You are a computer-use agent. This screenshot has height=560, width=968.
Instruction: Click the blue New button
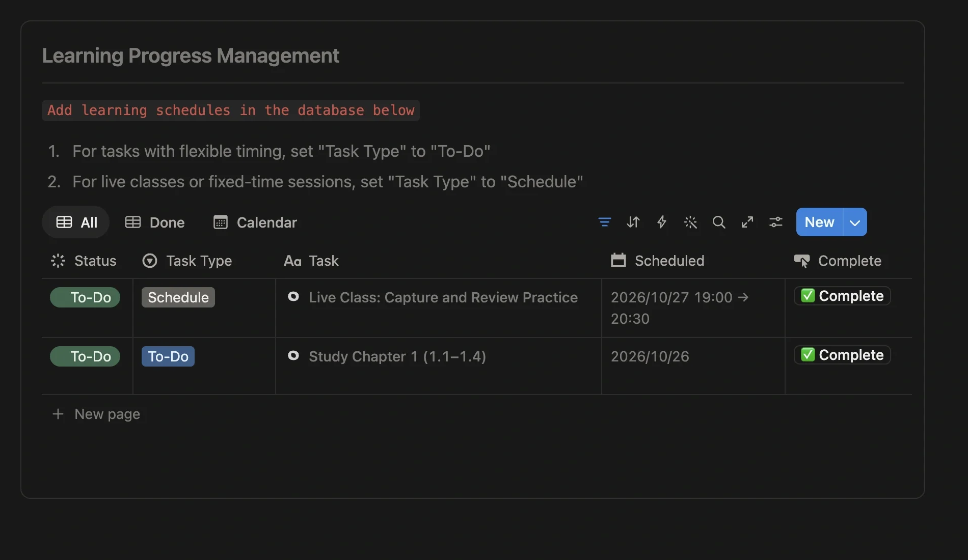819,222
